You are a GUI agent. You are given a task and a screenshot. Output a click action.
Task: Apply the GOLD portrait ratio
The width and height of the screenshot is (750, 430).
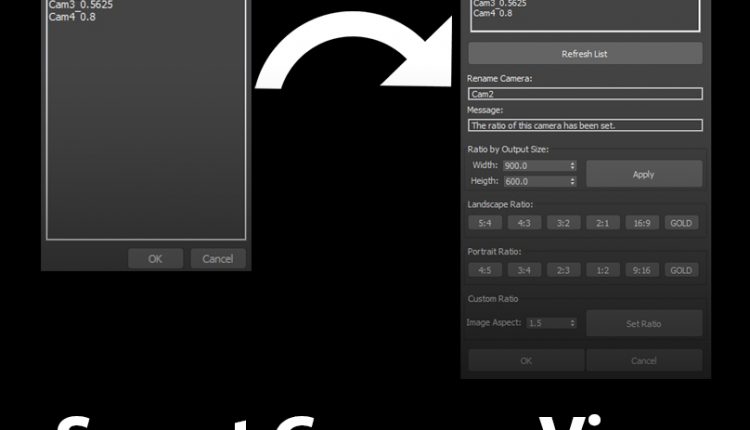click(682, 270)
